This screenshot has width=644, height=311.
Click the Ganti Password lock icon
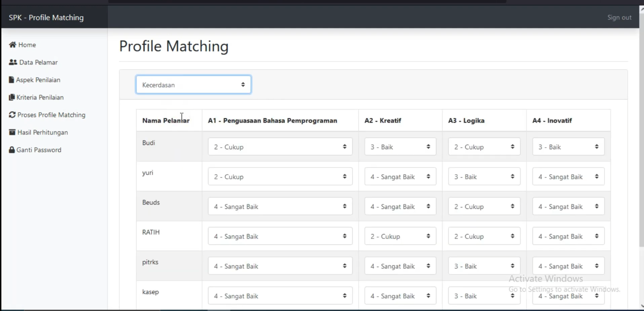[12, 150]
